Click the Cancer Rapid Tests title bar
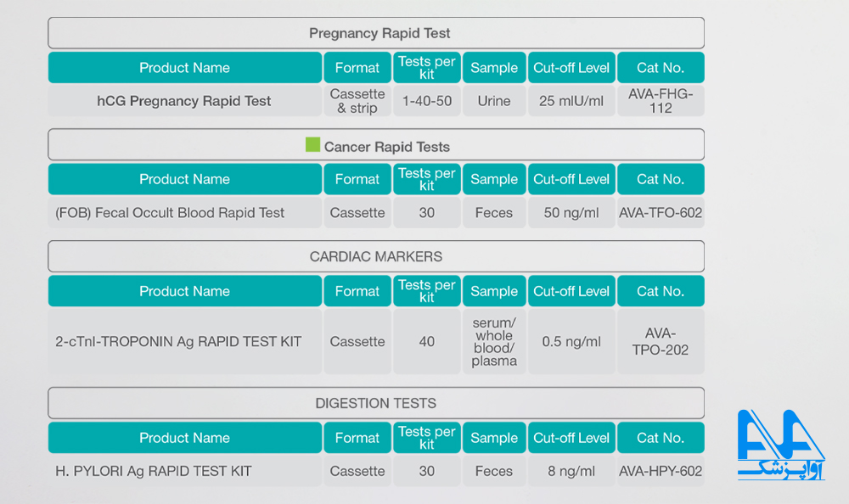The height and width of the screenshot is (504, 849). point(376,144)
